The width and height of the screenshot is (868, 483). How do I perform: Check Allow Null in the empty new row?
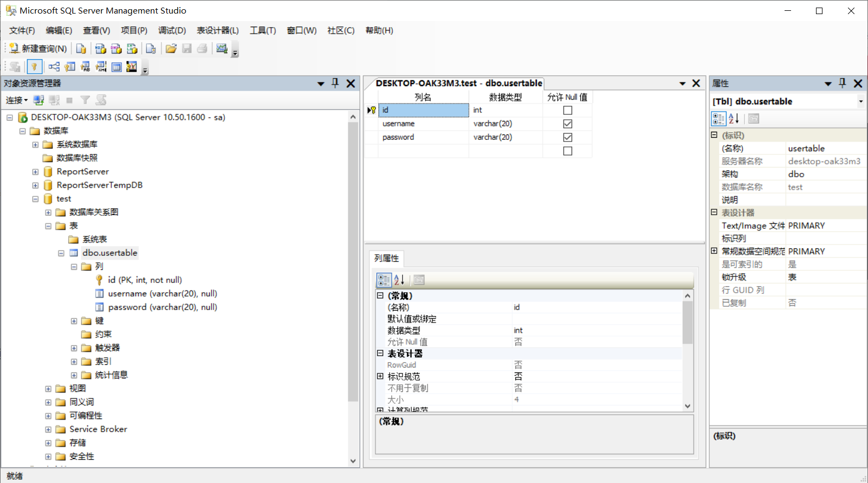point(567,151)
